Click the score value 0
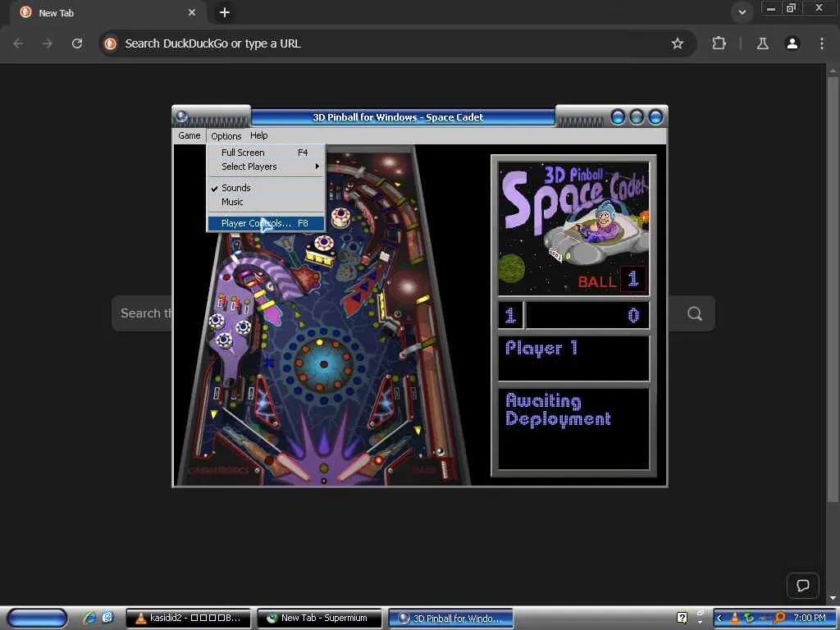 pyautogui.click(x=633, y=315)
